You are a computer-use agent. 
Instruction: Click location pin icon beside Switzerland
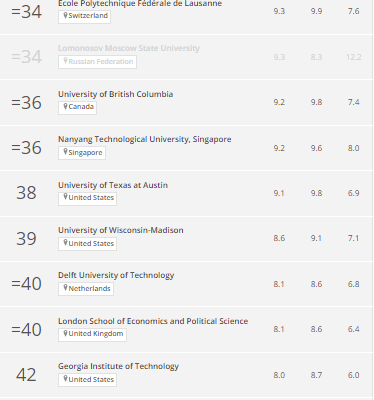click(x=65, y=15)
